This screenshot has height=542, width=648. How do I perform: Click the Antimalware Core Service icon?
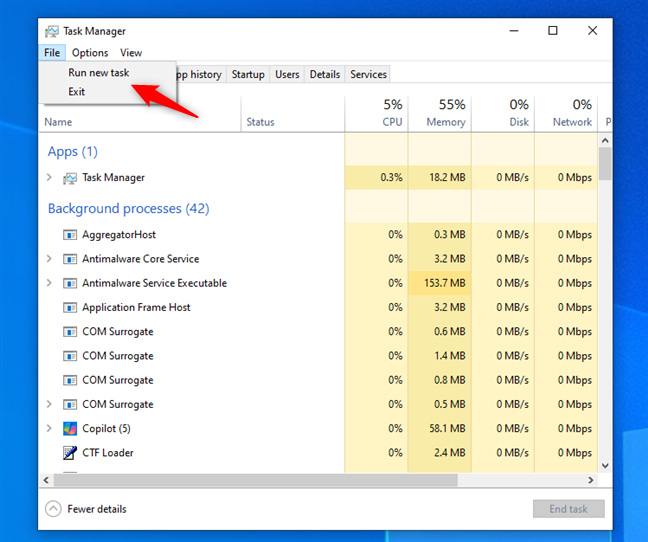click(x=69, y=259)
